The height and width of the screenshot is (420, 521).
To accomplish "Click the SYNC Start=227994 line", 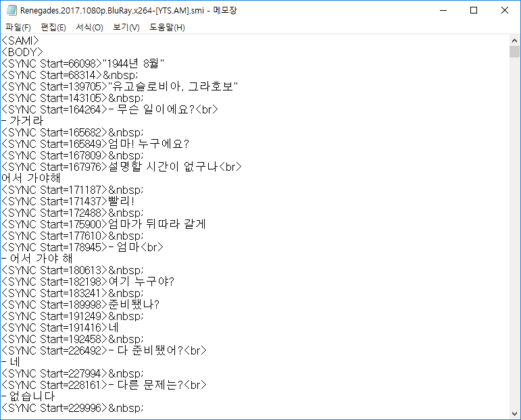I will [x=72, y=373].
